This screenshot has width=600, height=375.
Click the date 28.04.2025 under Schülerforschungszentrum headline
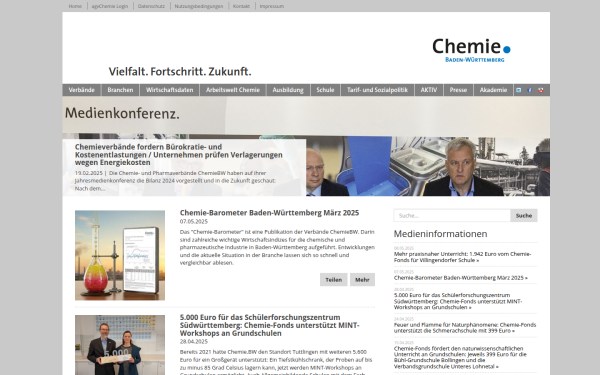pos(194,342)
